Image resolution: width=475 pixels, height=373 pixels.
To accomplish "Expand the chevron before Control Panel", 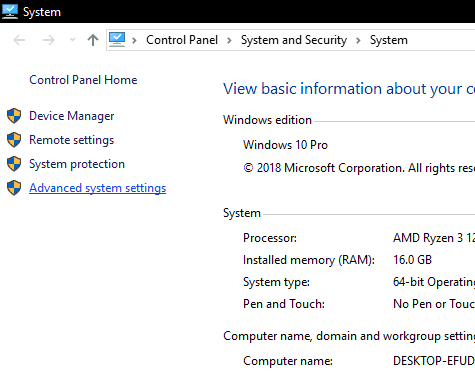I will tap(134, 41).
